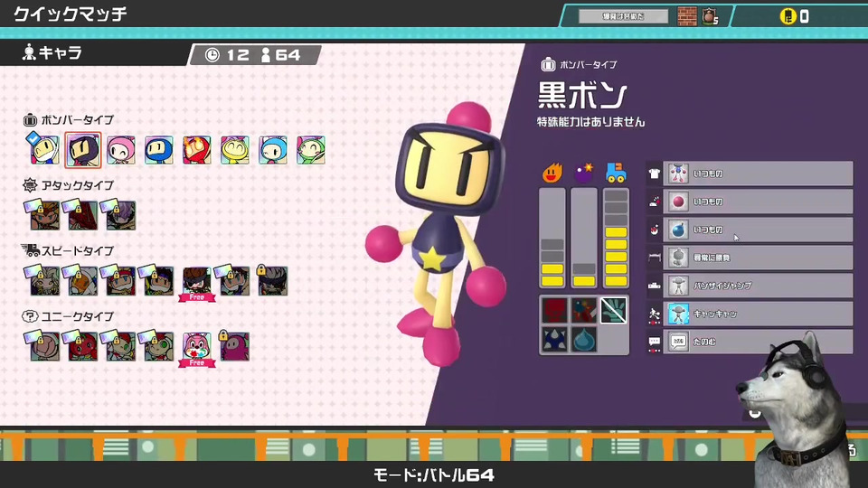Select fourth locked Unique type character
The height and width of the screenshot is (488, 868).
[x=159, y=346]
